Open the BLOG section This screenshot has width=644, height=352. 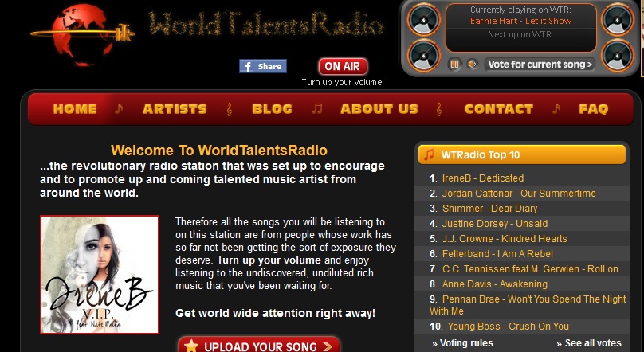272,109
